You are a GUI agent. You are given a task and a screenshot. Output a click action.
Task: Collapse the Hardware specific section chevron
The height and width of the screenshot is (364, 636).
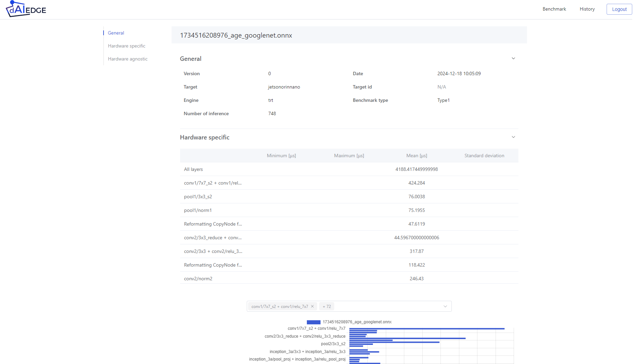(513, 137)
